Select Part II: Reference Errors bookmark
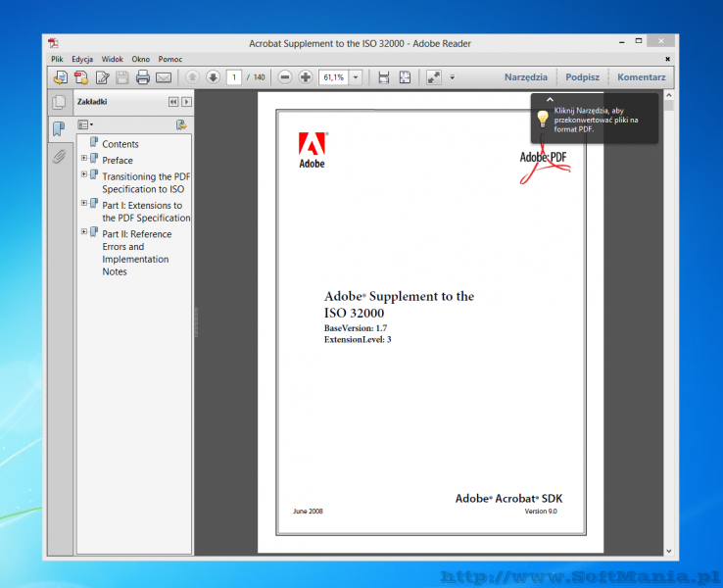This screenshot has width=723, height=588. click(136, 253)
